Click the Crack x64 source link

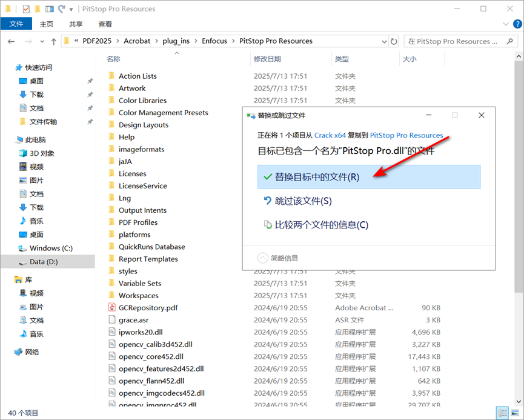[330, 135]
